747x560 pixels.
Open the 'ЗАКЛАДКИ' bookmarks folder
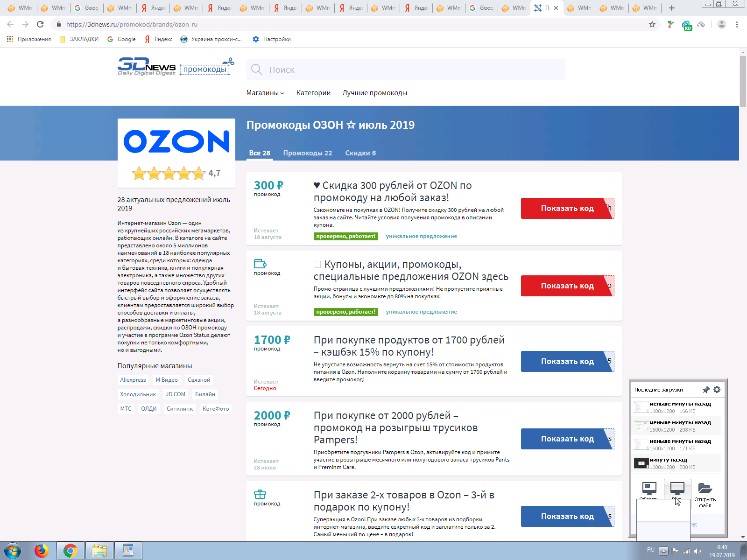[79, 39]
